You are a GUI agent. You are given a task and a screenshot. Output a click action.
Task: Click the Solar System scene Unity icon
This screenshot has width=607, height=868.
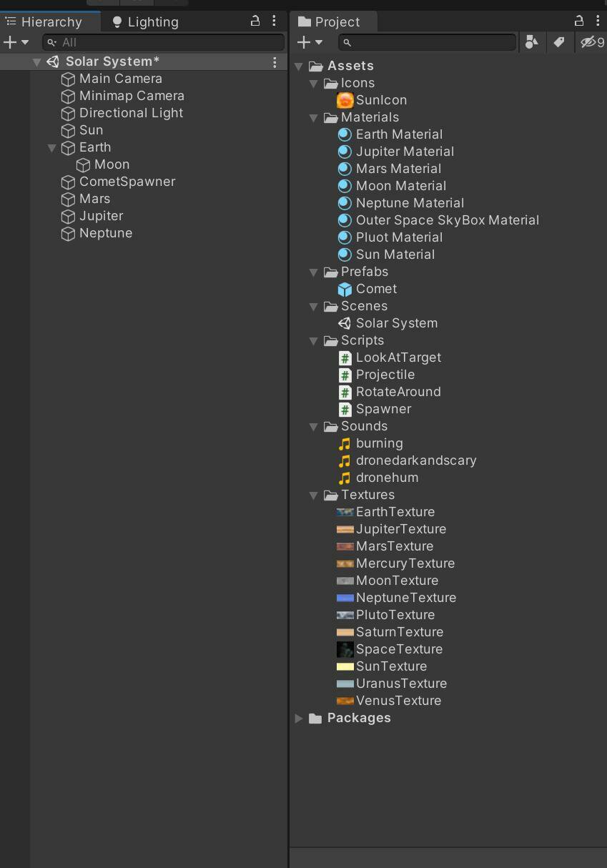(345, 323)
